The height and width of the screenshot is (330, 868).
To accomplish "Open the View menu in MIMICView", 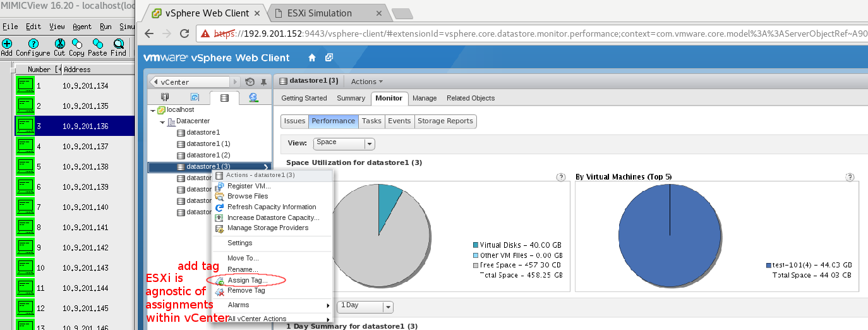I will click(57, 27).
